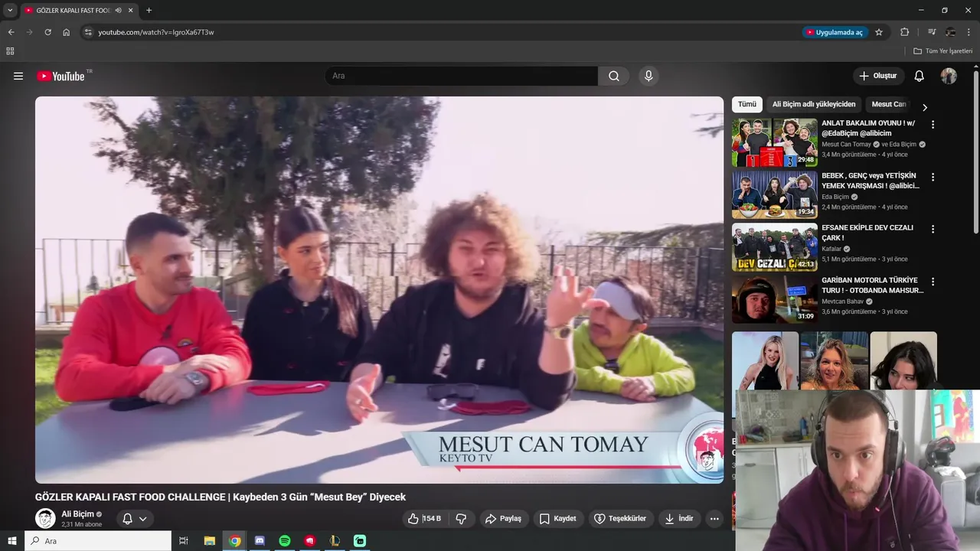Open the Kafalar channel name
Viewport: 980px width, 551px height.
831,249
